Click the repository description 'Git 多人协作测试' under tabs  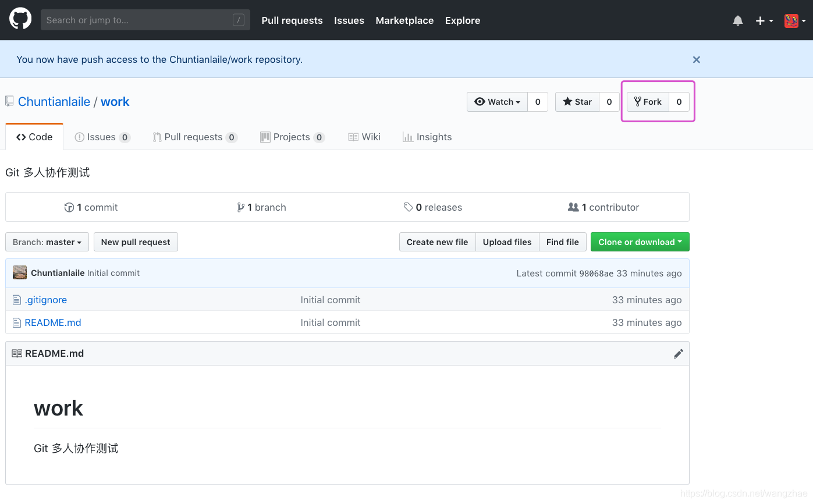point(48,172)
